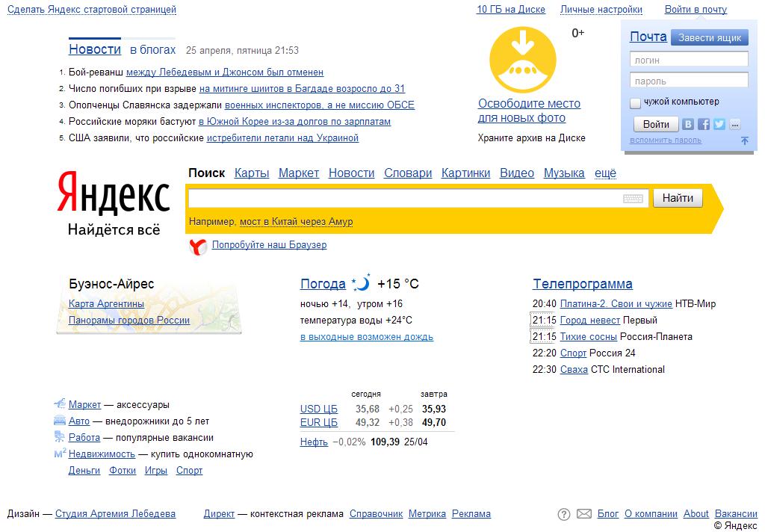The height and width of the screenshot is (532, 765).
Task: Enable the чужой компьютер checkbox
Action: (636, 102)
